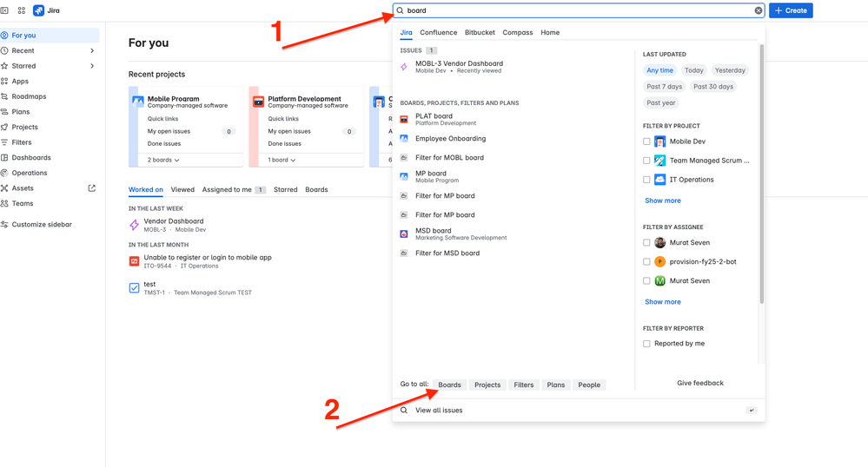Expand 2 boards dropdown in Mobile Program

coord(163,160)
